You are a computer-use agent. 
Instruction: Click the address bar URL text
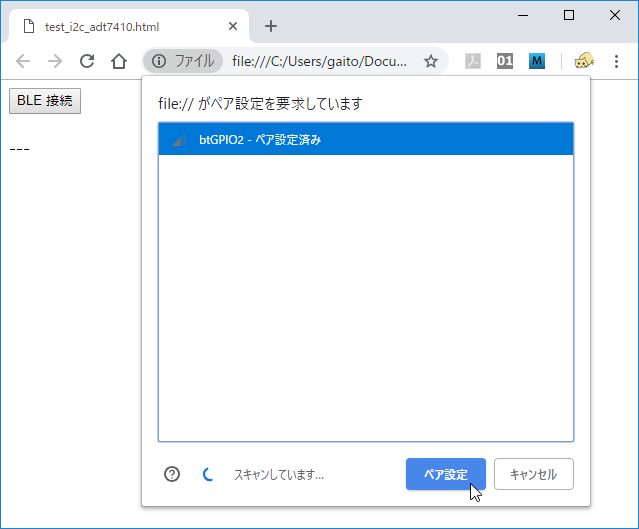coord(318,61)
